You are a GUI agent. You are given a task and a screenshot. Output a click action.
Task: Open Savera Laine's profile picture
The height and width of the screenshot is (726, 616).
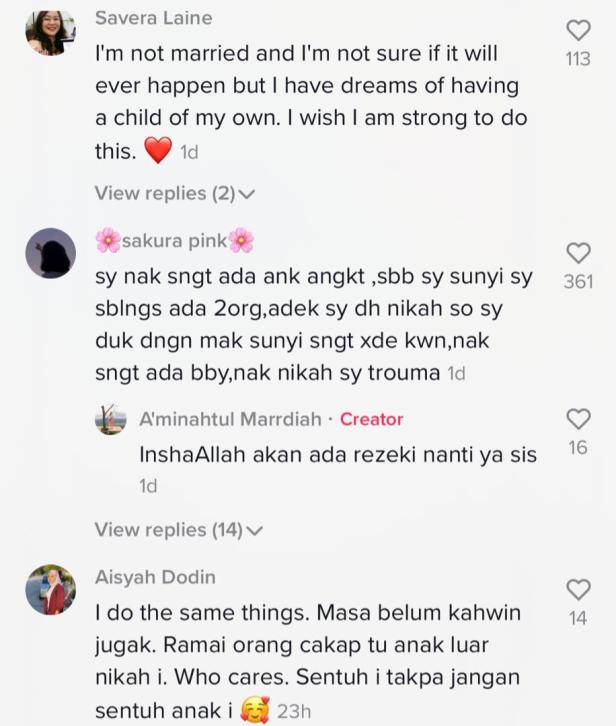point(50,31)
